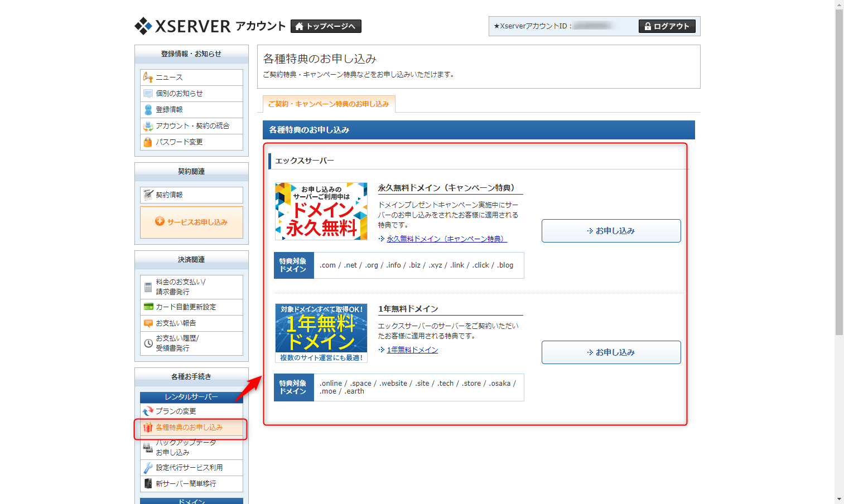Click the .online / .space domain list text
The width and height of the screenshot is (844, 504).
pyautogui.click(x=418, y=387)
